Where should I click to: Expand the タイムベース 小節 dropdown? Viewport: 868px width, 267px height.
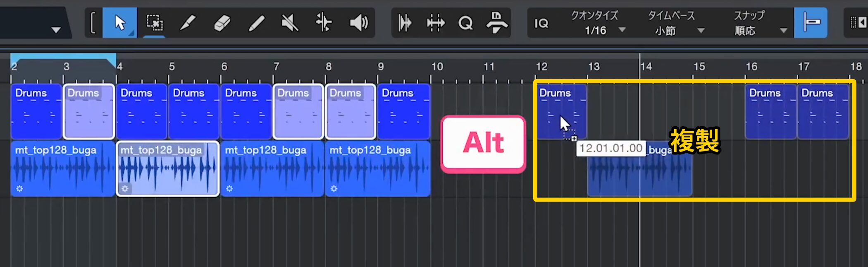click(701, 31)
